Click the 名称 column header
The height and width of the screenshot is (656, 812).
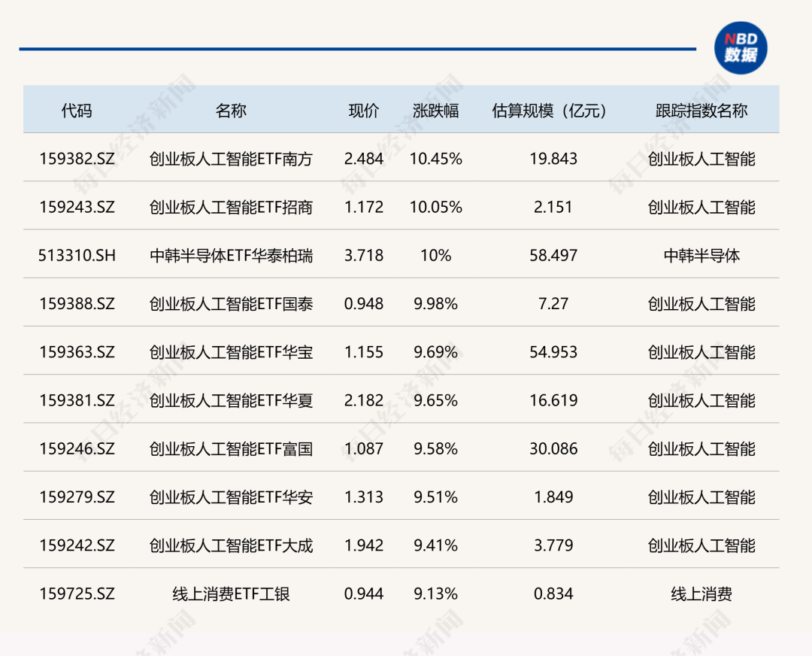click(231, 111)
